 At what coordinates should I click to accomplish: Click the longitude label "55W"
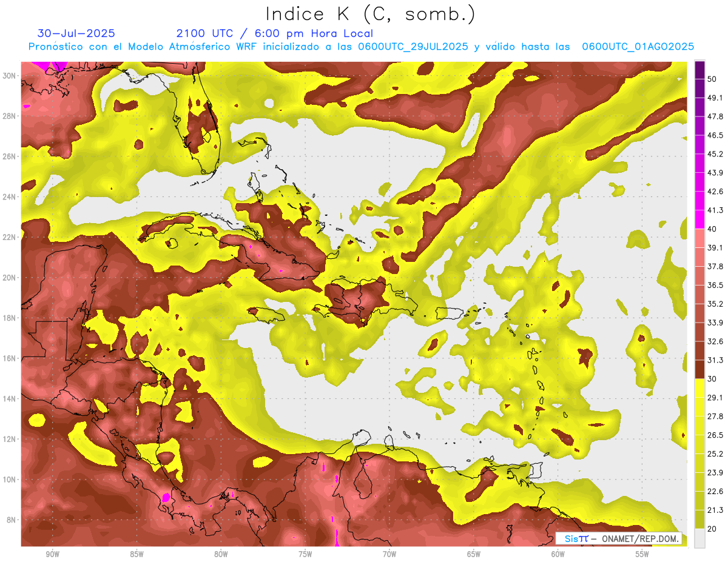click(x=642, y=555)
